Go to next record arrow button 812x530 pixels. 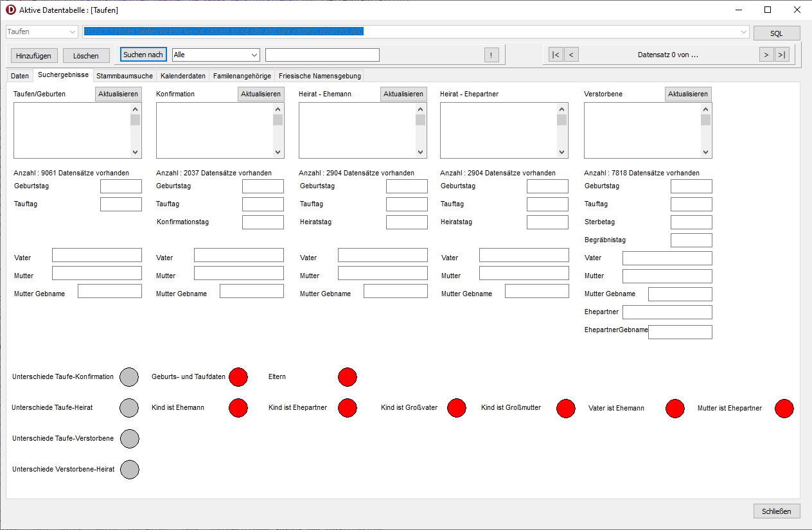point(766,55)
